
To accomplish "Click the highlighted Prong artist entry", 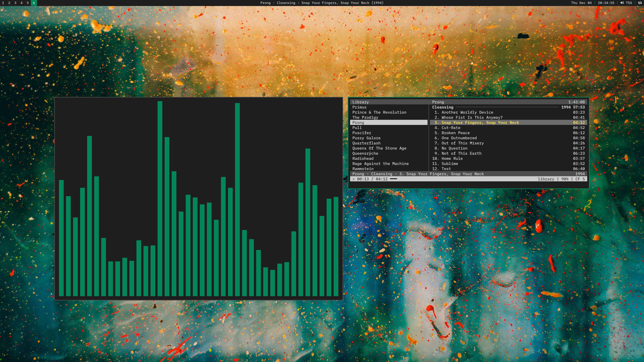I will pos(358,122).
